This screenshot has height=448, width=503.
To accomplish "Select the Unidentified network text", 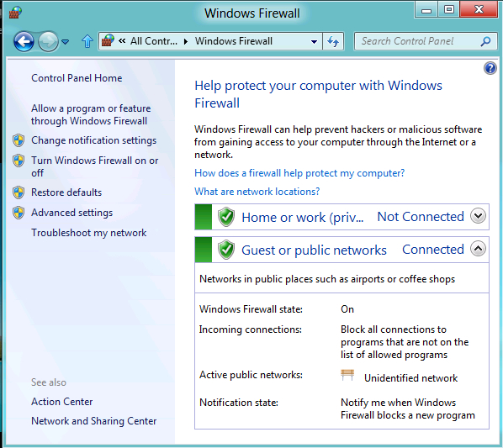I will pyautogui.click(x=411, y=378).
